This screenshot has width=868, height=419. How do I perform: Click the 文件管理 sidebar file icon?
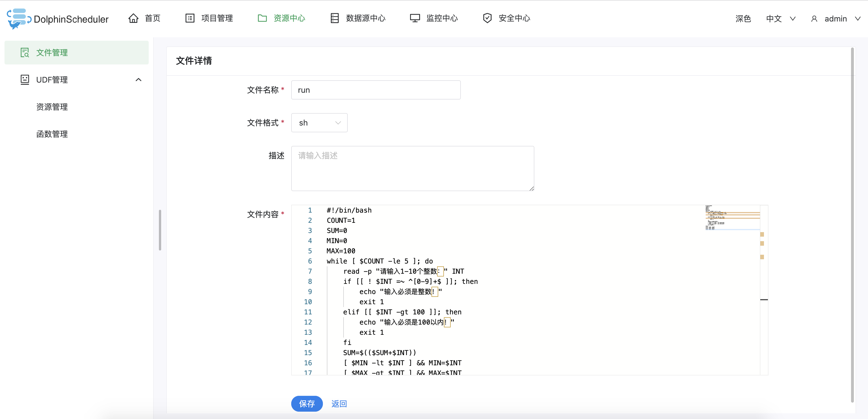click(25, 53)
